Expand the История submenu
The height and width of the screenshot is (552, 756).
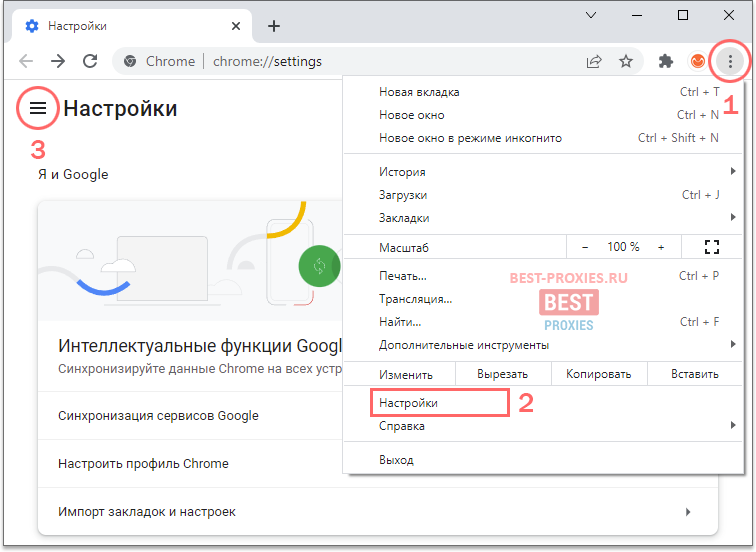[x=543, y=172]
